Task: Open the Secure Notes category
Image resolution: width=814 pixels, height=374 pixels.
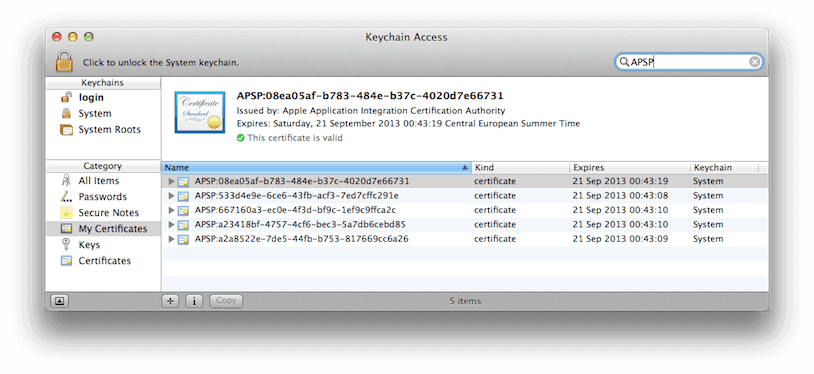Action: point(108,213)
